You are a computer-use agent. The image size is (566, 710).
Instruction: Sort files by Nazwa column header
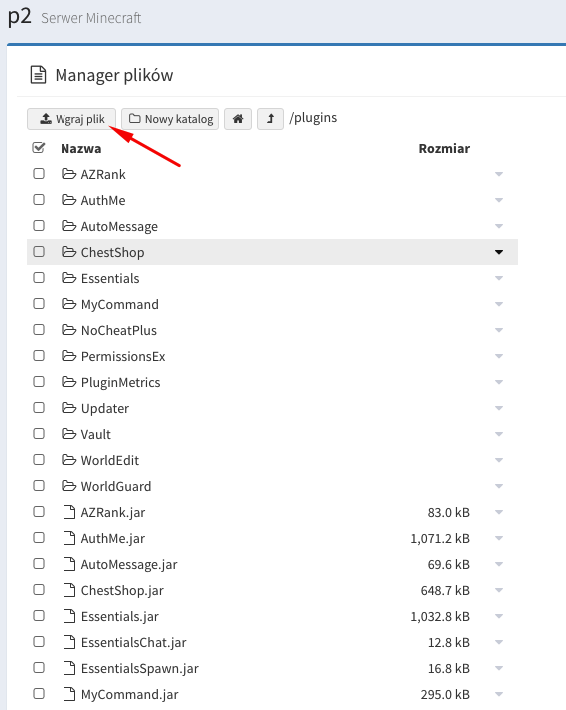tap(81, 149)
